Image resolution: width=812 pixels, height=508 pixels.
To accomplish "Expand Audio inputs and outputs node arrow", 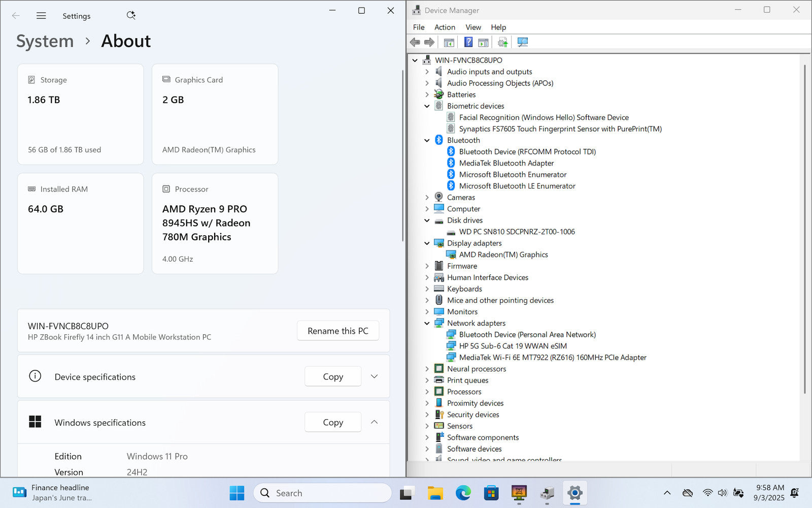I will [427, 72].
